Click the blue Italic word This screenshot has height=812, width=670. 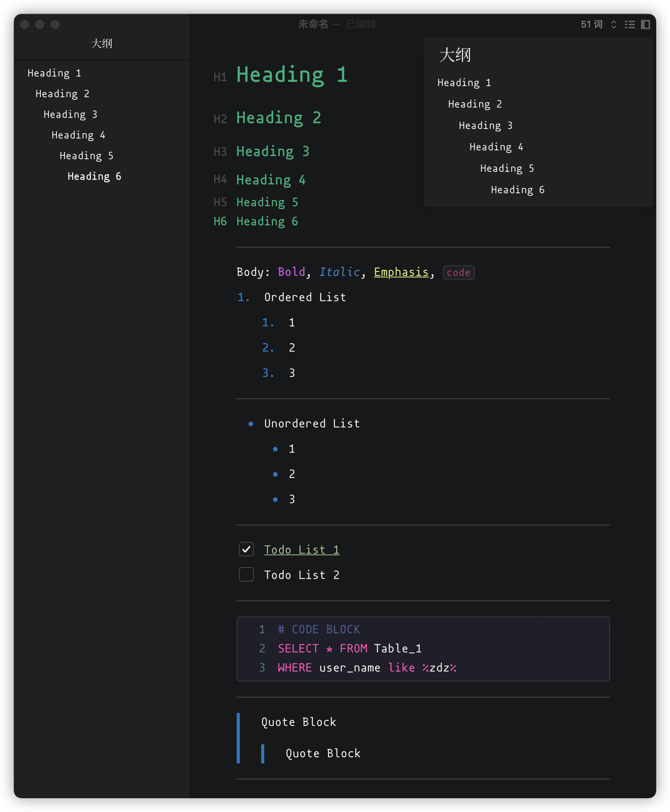coord(340,272)
